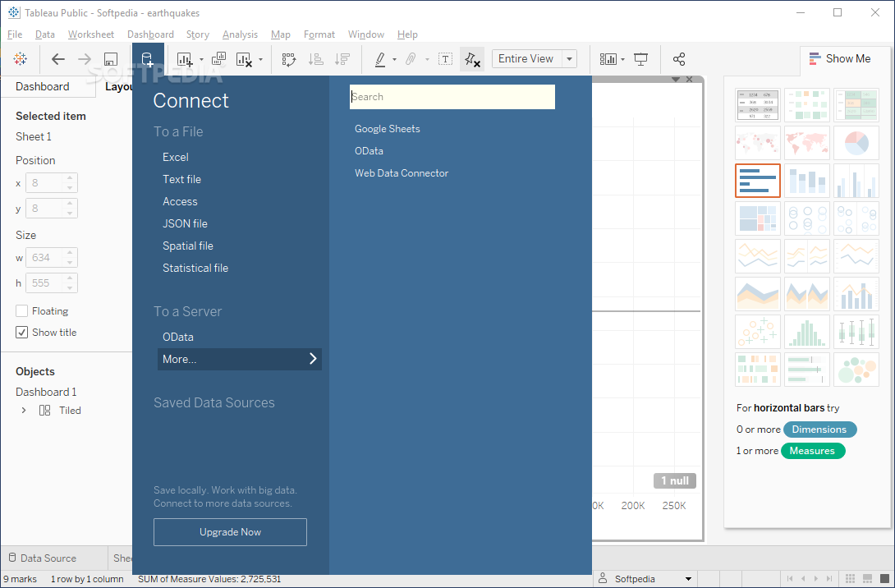This screenshot has width=895, height=588.
Task: Click the Sort ascending icon
Action: [x=315, y=59]
